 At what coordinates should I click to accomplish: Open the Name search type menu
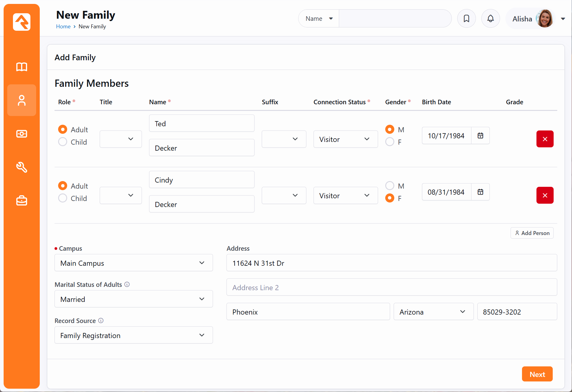[x=319, y=19]
